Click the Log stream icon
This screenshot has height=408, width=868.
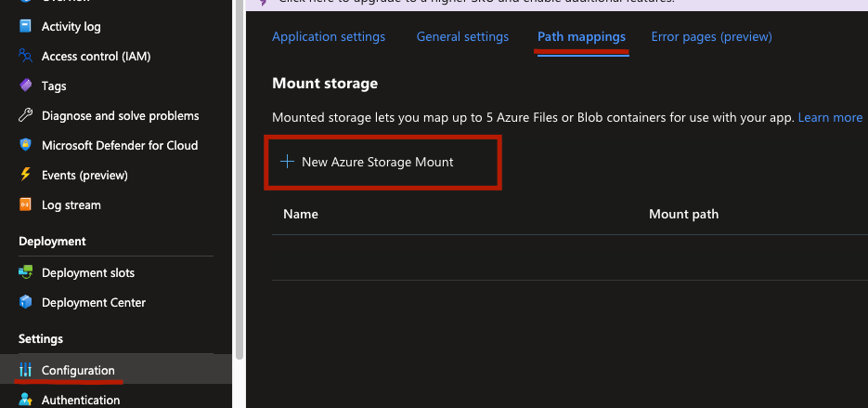(x=25, y=204)
